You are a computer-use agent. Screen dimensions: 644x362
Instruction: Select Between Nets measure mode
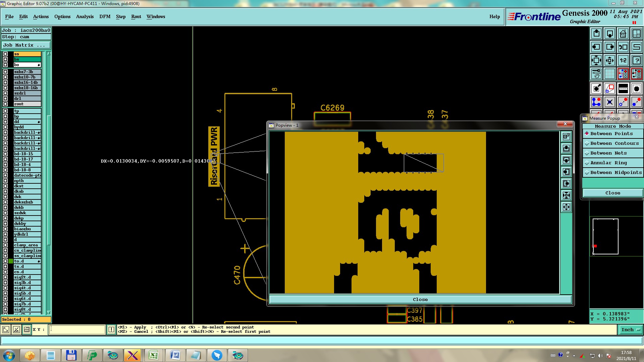click(612, 153)
